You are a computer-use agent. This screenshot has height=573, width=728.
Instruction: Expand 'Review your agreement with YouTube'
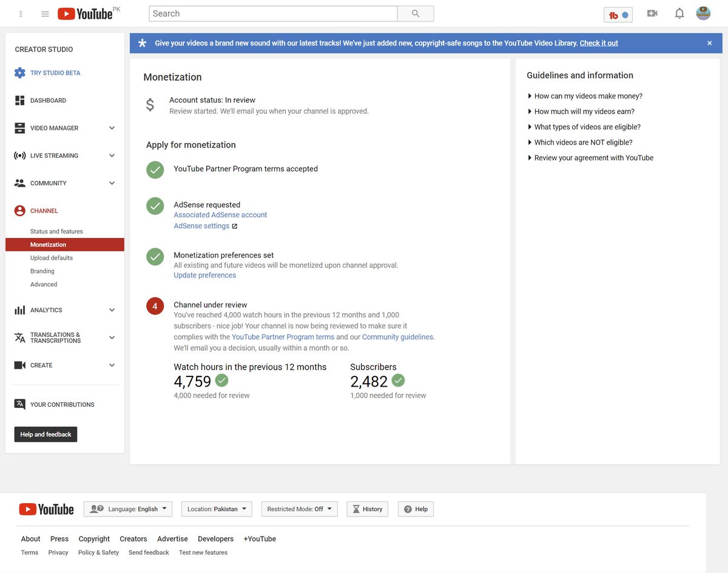tap(590, 158)
